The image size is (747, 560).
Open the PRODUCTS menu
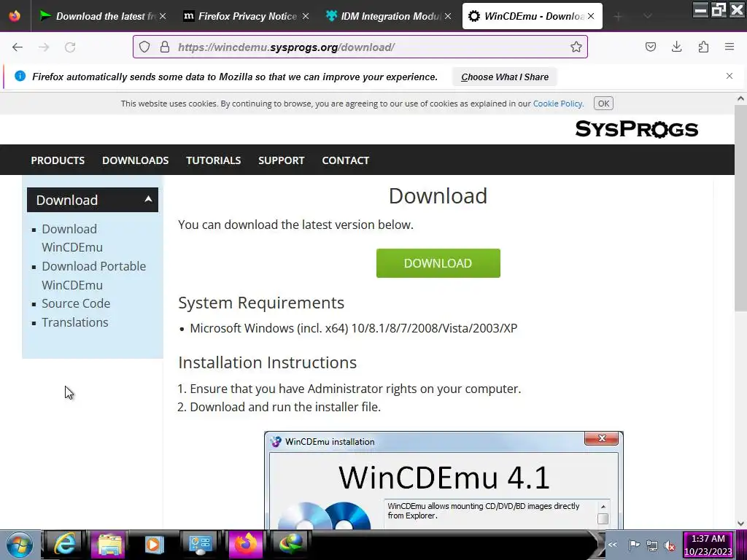(x=58, y=160)
